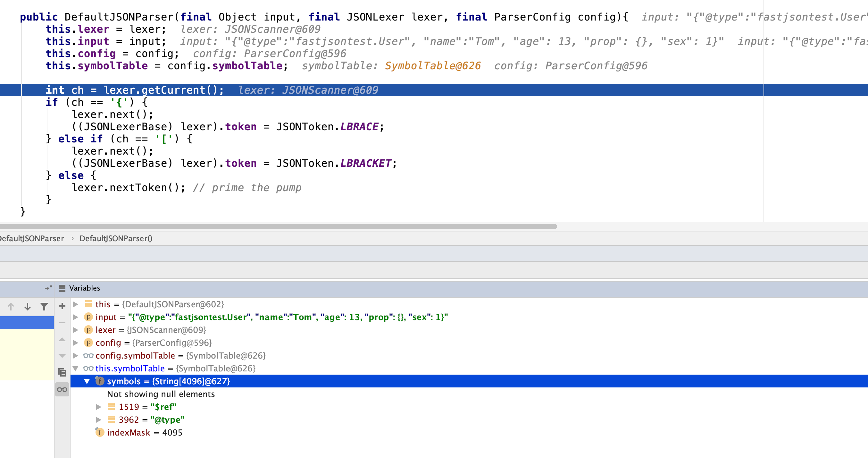Click the Remove Watch minus icon
Screen dimensions: 868x458
coord(62,323)
